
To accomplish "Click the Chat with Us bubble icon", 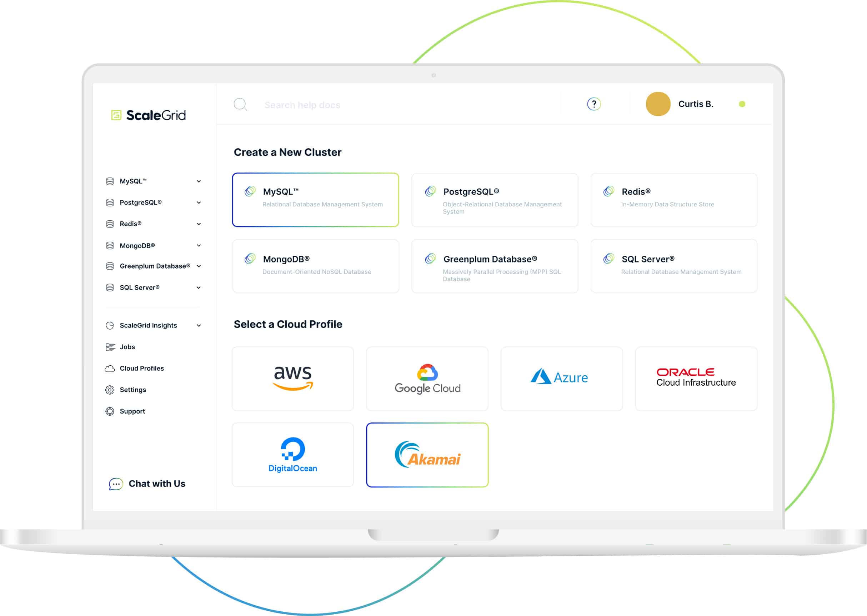I will point(116,484).
